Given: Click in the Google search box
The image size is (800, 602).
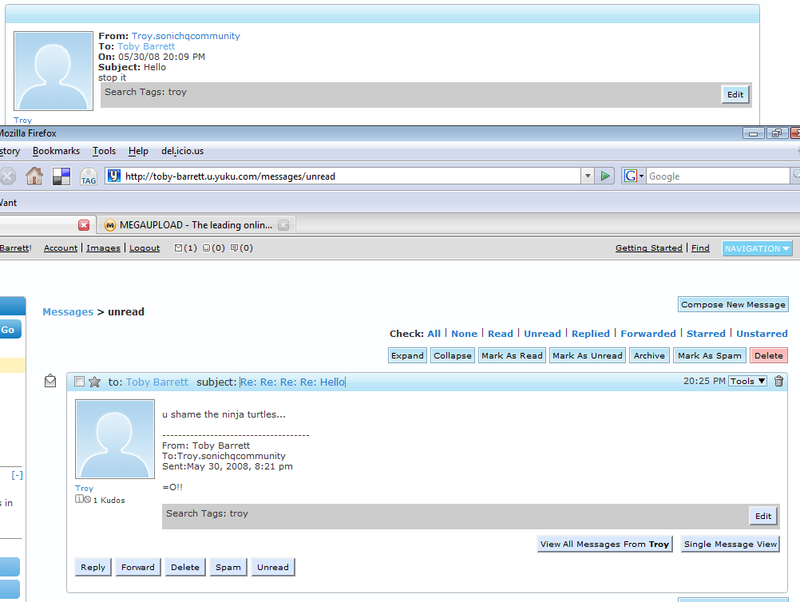Looking at the screenshot, I should coord(715,176).
